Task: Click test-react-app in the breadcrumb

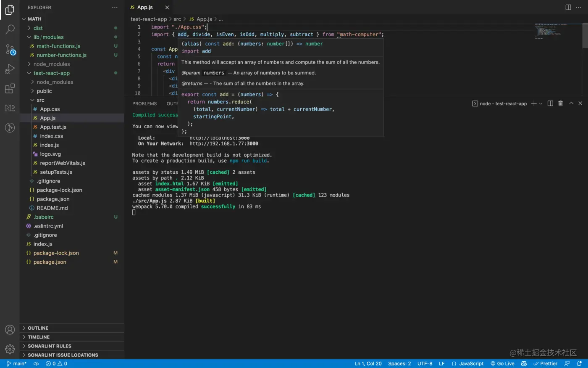Action: (149, 19)
